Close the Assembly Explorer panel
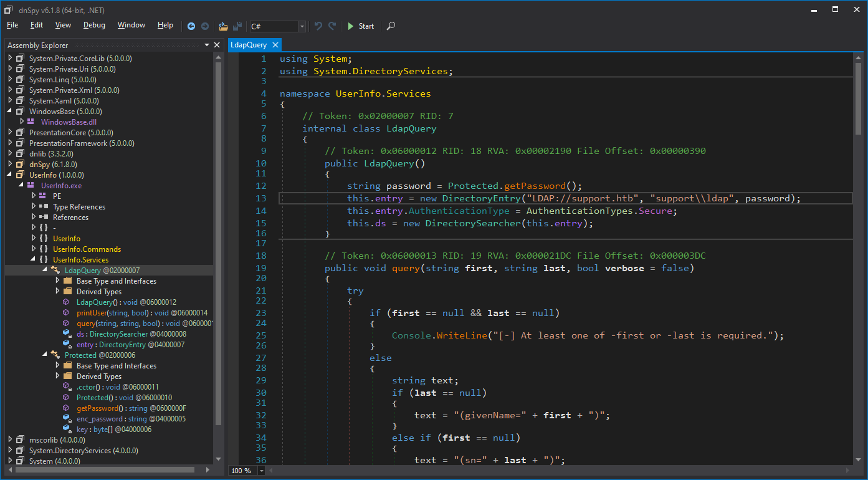The image size is (868, 480). point(217,45)
